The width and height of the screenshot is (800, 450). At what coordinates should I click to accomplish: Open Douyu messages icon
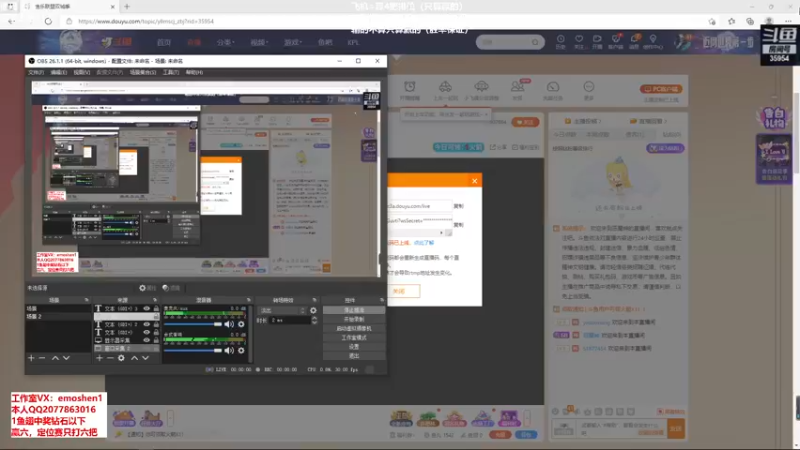[634, 41]
